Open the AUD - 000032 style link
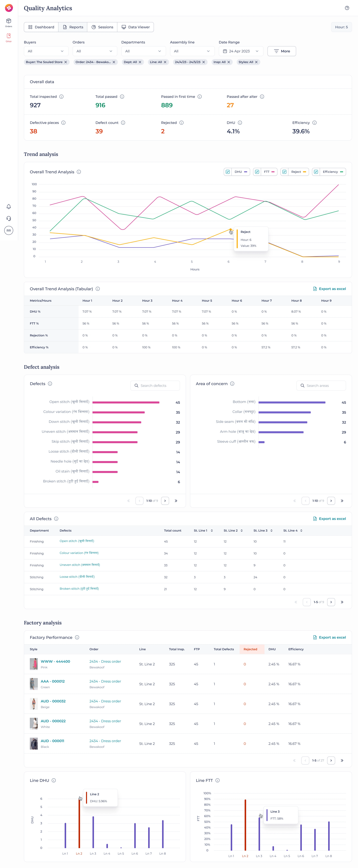The width and height of the screenshot is (358, 868). click(53, 701)
